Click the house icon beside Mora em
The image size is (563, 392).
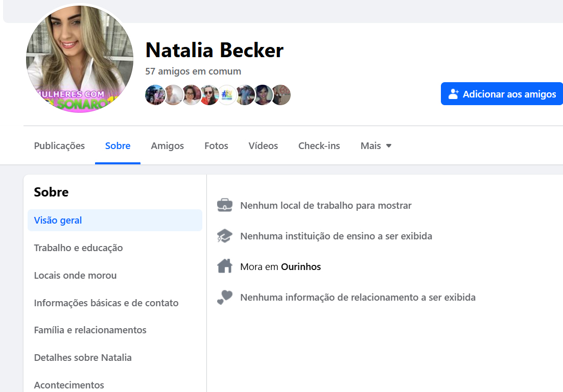[225, 266]
